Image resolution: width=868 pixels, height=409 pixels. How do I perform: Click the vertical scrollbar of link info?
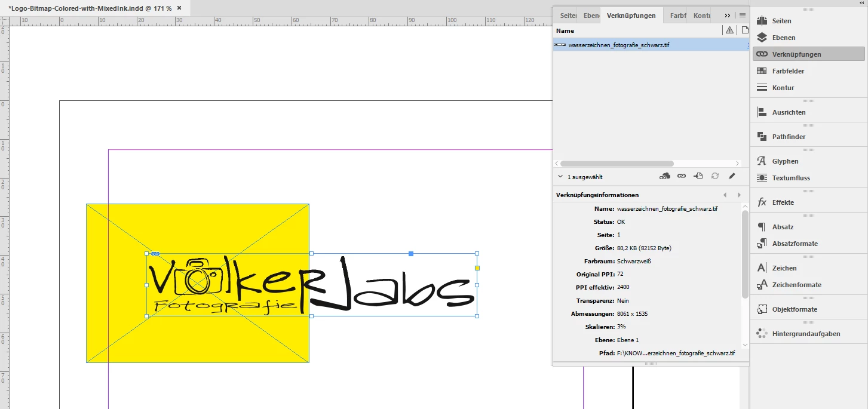click(x=745, y=253)
